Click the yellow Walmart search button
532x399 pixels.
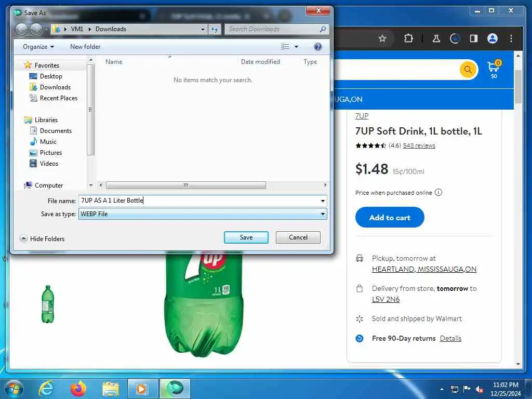click(468, 70)
